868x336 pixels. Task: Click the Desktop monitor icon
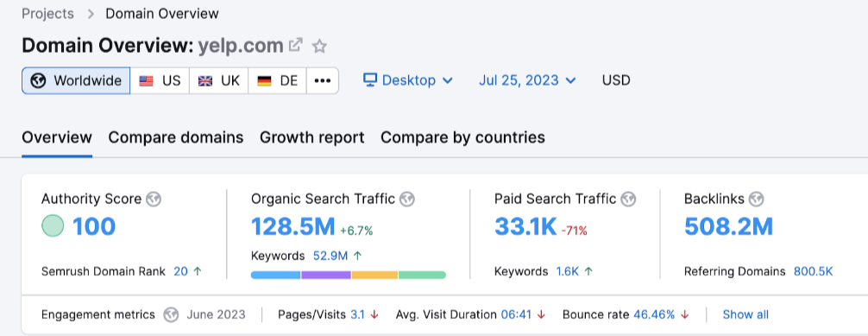point(370,80)
